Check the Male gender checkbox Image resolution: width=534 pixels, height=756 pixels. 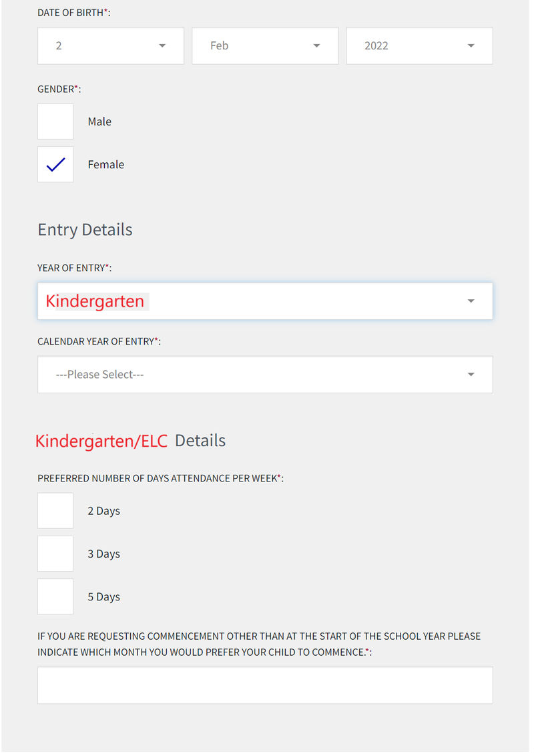[55, 121]
